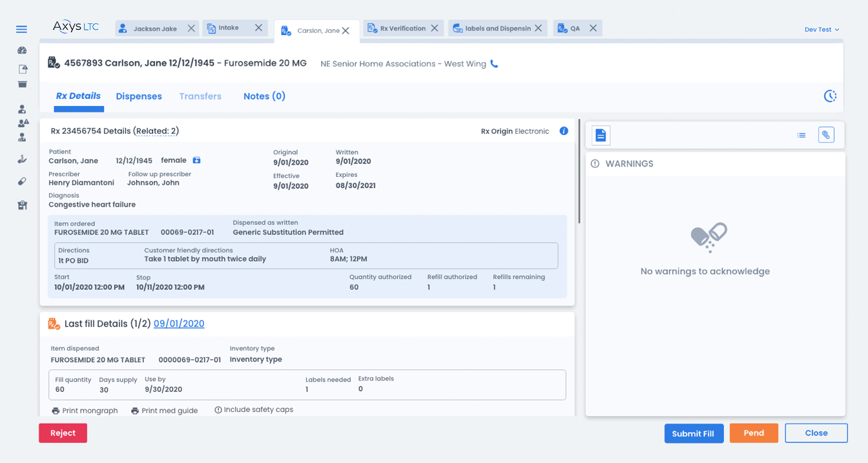Open the facility building icon in sidebar
Image resolution: width=868 pixels, height=463 pixels.
point(22,205)
